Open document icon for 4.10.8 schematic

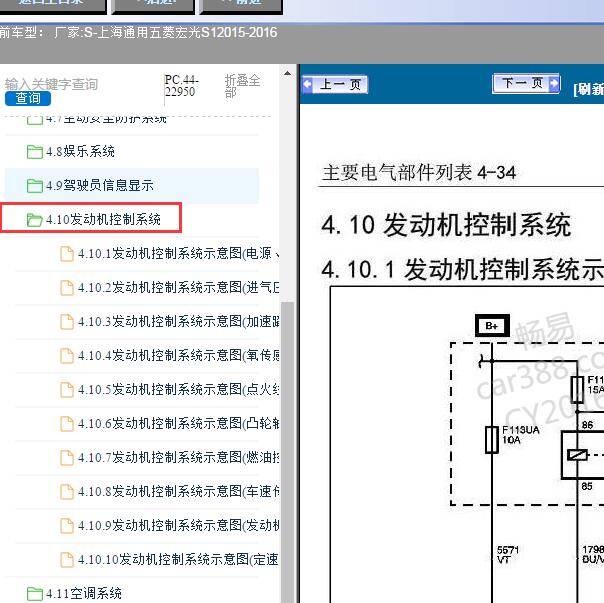67,492
